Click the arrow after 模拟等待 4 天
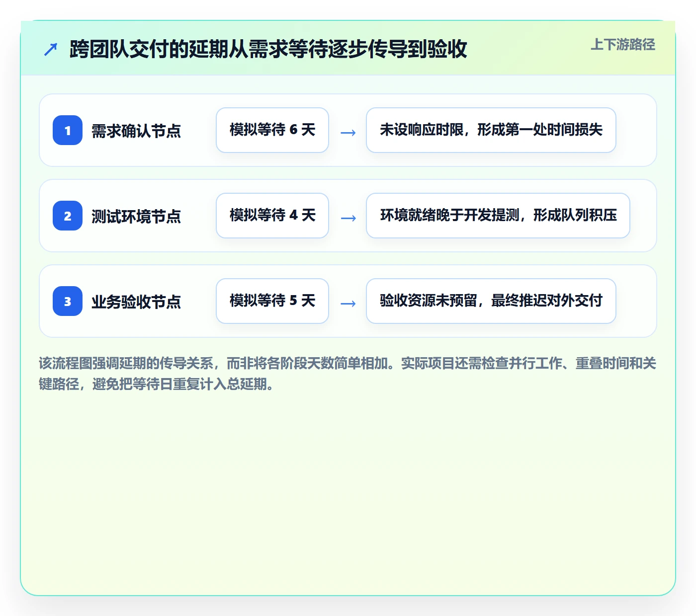The height and width of the screenshot is (616, 696). 348,218
